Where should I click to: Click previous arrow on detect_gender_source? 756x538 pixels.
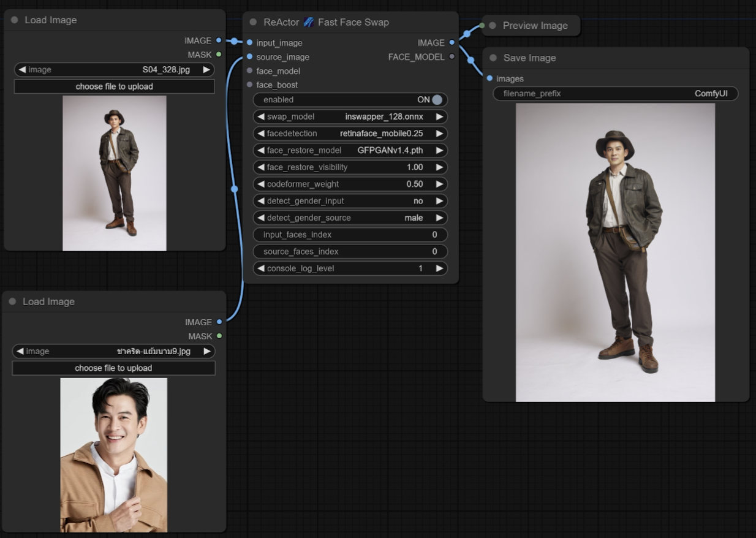[260, 218]
